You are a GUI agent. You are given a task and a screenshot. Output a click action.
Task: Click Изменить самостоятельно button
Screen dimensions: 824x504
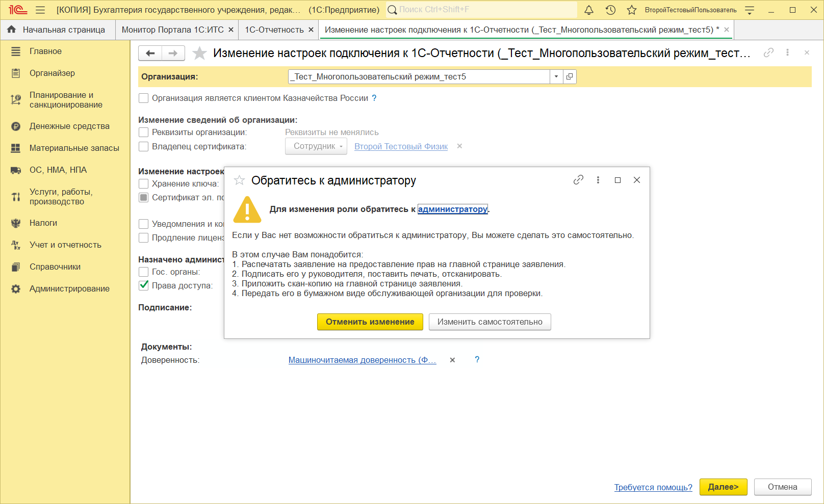coord(490,322)
